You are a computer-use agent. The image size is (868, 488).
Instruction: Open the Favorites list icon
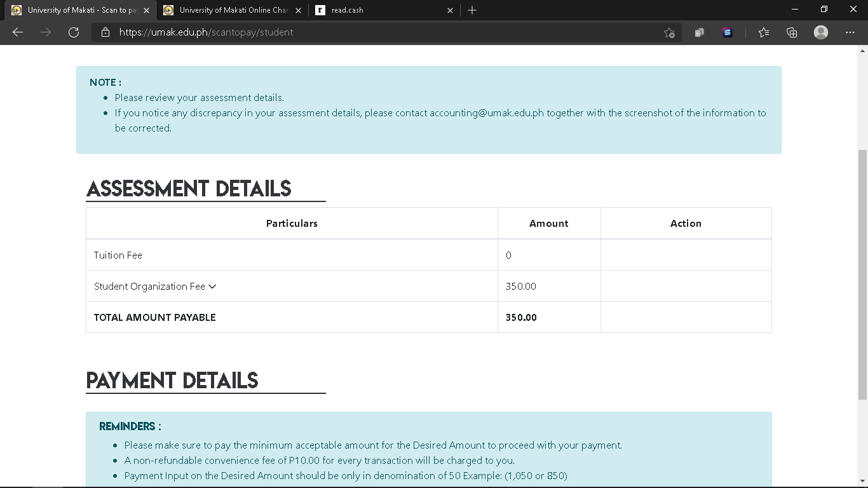[x=764, y=32]
